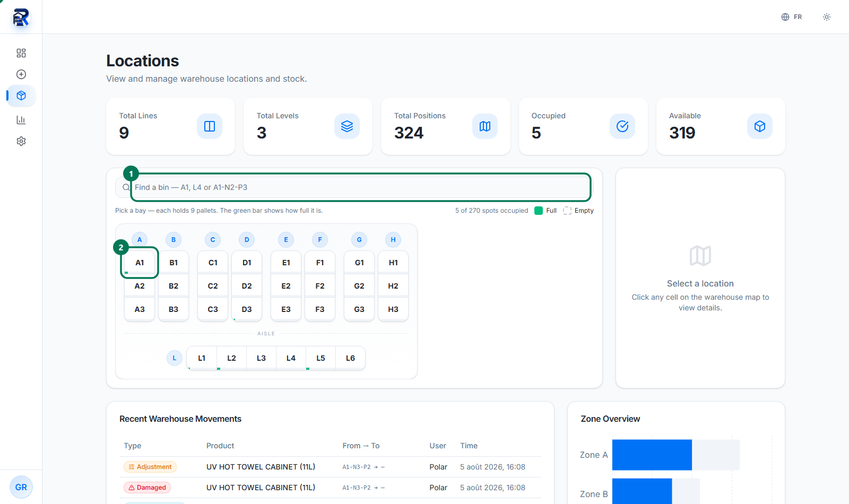Select bay G3 on the warehouse map
The image size is (849, 504).
pyautogui.click(x=359, y=309)
